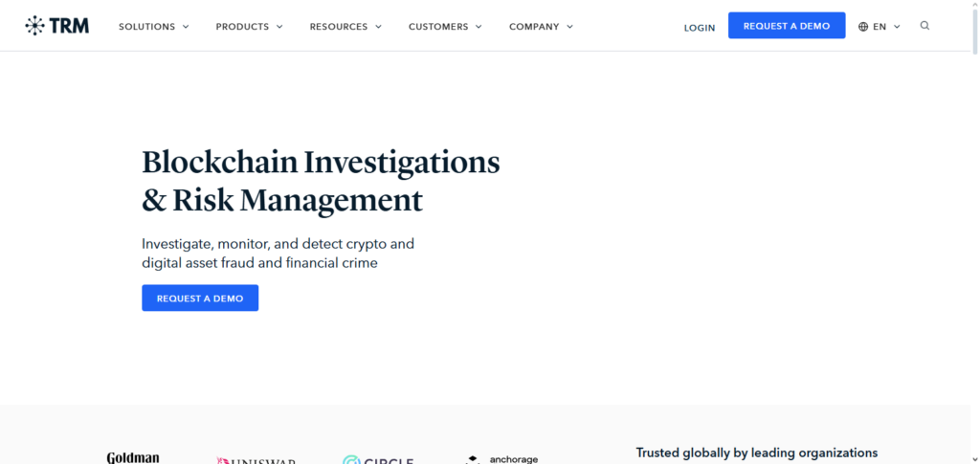
Task: Click hero Request a Demo button
Action: (200, 298)
